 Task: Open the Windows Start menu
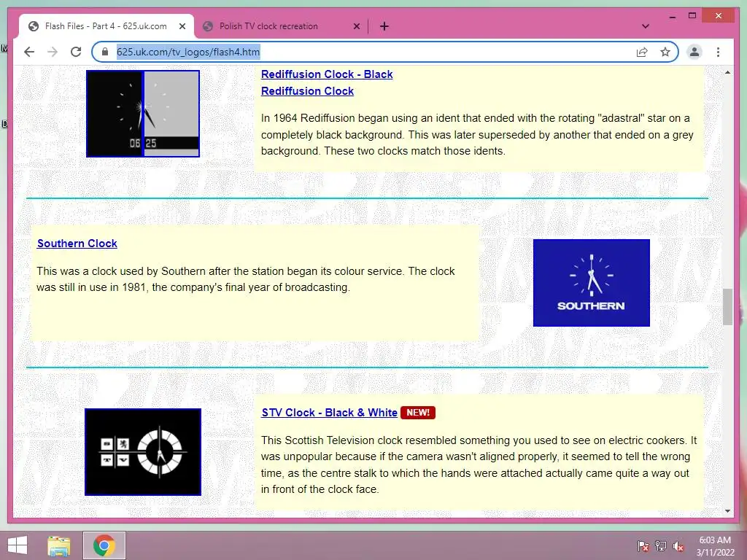[x=18, y=545]
